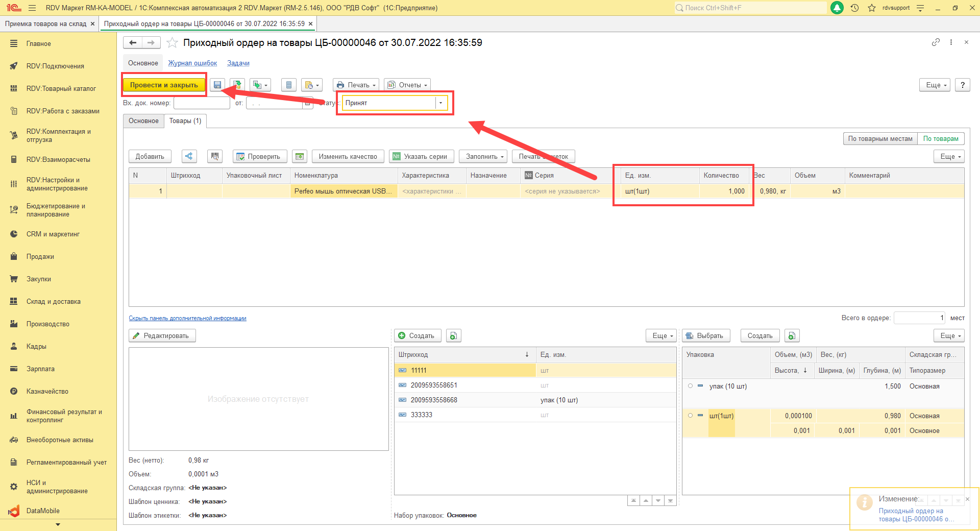The height and width of the screenshot is (531, 980).
Task: Select the inner Основное tab beside Товары
Action: coord(143,121)
